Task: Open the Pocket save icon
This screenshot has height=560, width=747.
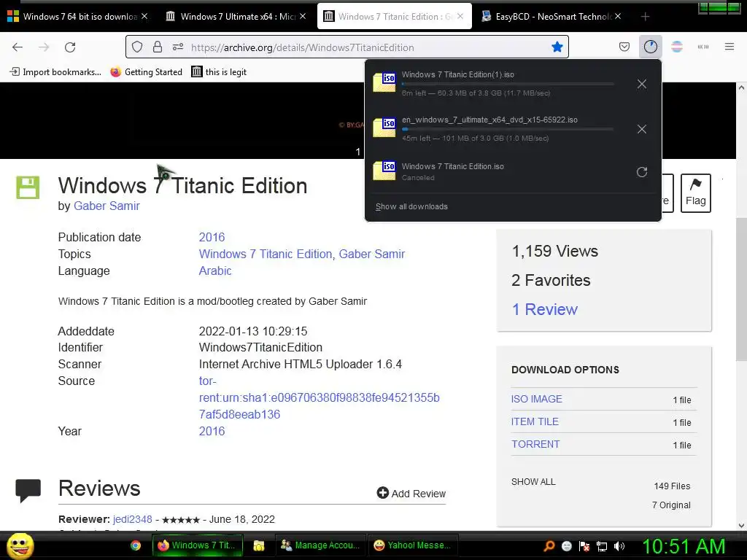Action: [624, 47]
